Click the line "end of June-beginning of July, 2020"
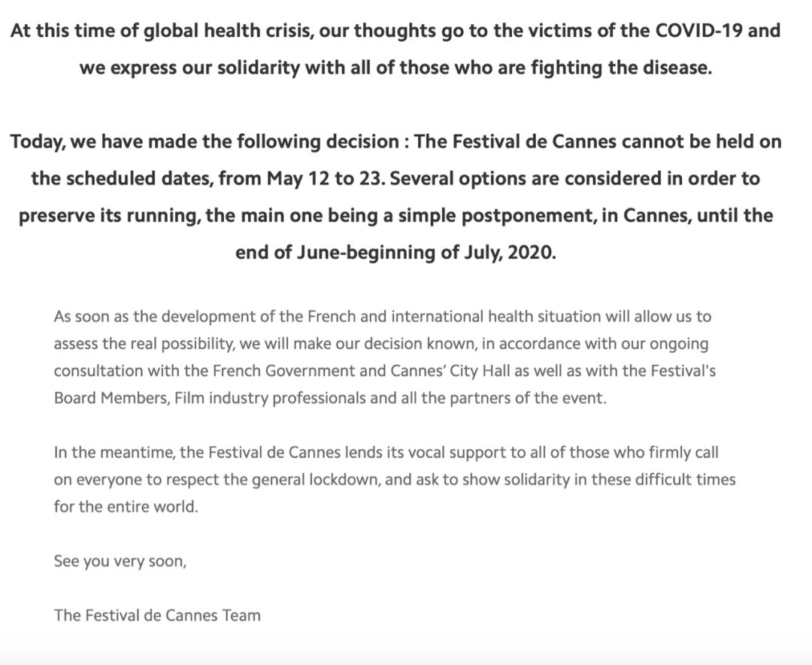 click(395, 252)
